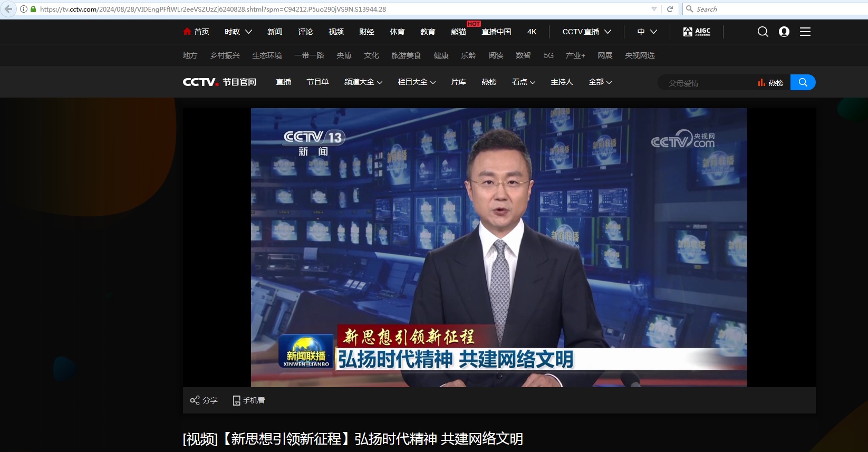868x452 pixels.
Task: Open the 评论 navigation item
Action: [x=305, y=32]
